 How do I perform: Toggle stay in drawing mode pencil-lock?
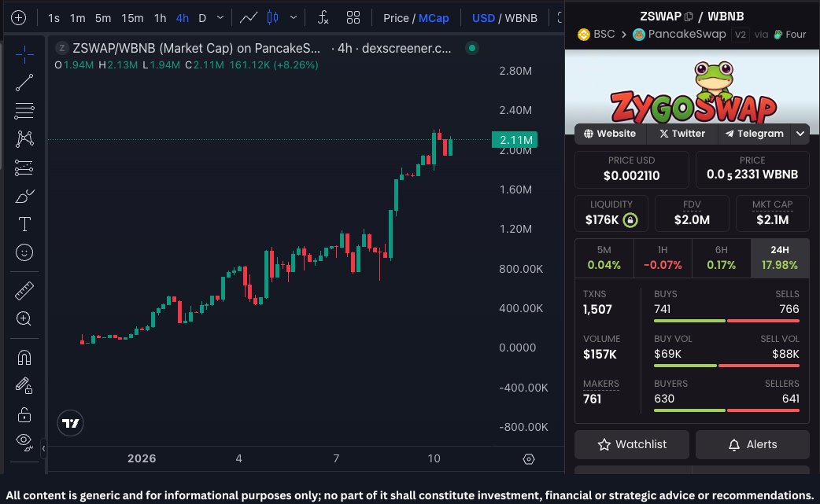coord(24,386)
